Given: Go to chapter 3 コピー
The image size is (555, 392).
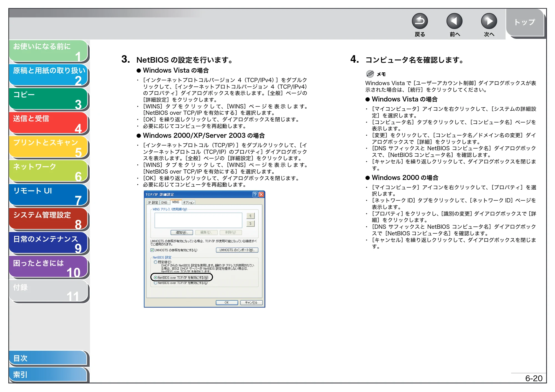Looking at the screenshot, I should (x=48, y=99).
